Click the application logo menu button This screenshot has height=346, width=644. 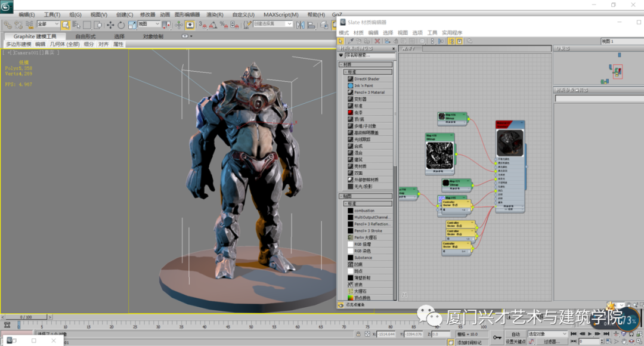click(6, 6)
